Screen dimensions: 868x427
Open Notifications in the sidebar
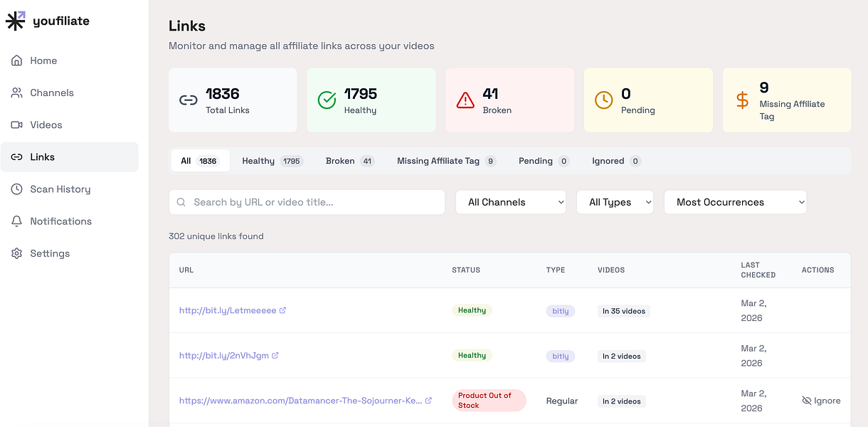(70, 221)
